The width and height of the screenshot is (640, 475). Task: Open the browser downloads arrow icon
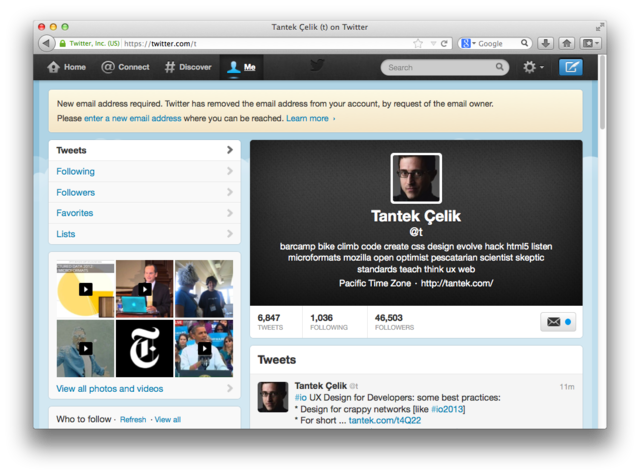click(546, 43)
